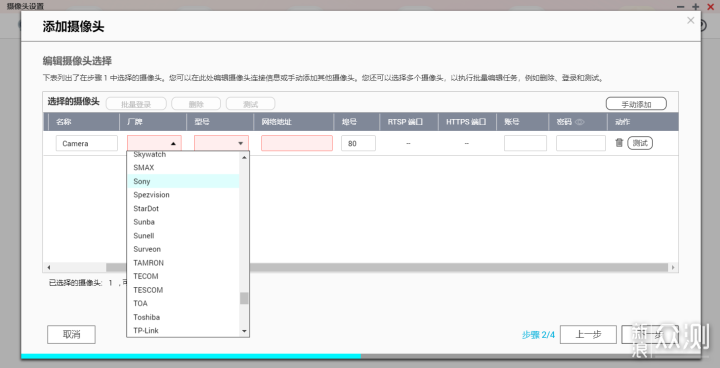The width and height of the screenshot is (720, 368).
Task: Click the RTSP 端口 column header
Action: (409, 122)
